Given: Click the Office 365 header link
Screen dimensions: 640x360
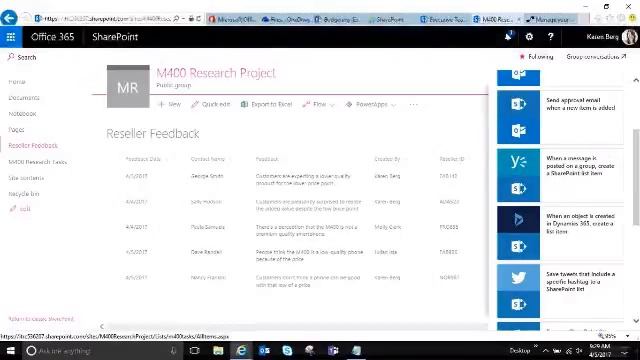Looking at the screenshot, I should point(53,37).
